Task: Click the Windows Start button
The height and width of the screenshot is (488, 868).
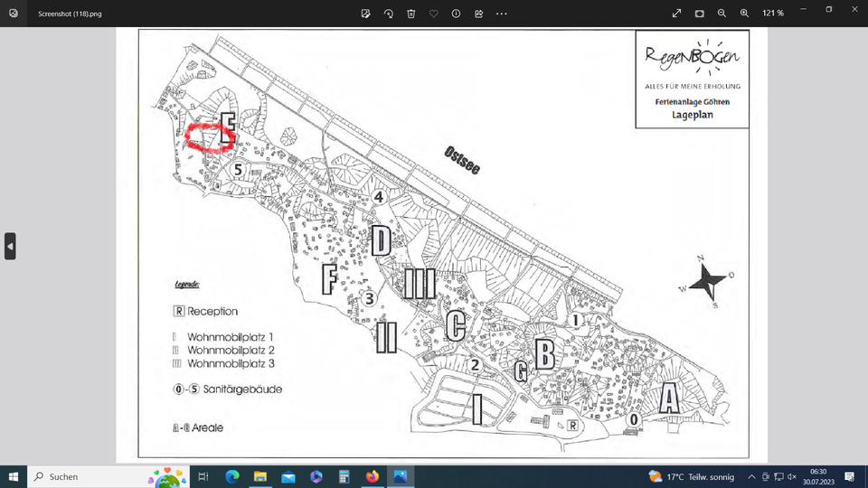Action: click(14, 476)
